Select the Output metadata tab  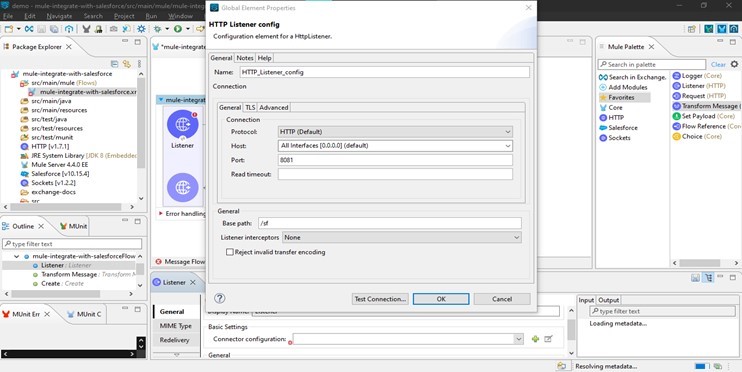coord(609,300)
